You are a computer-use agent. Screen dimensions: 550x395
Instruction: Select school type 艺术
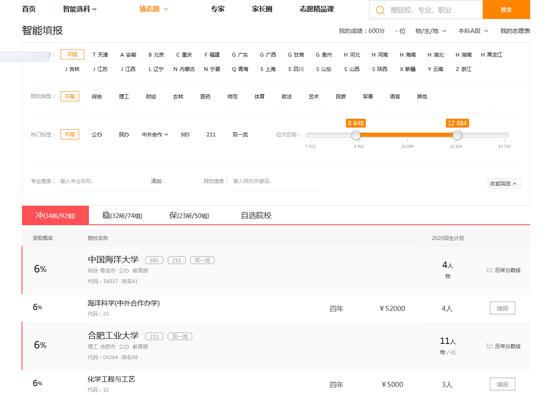[x=314, y=96]
